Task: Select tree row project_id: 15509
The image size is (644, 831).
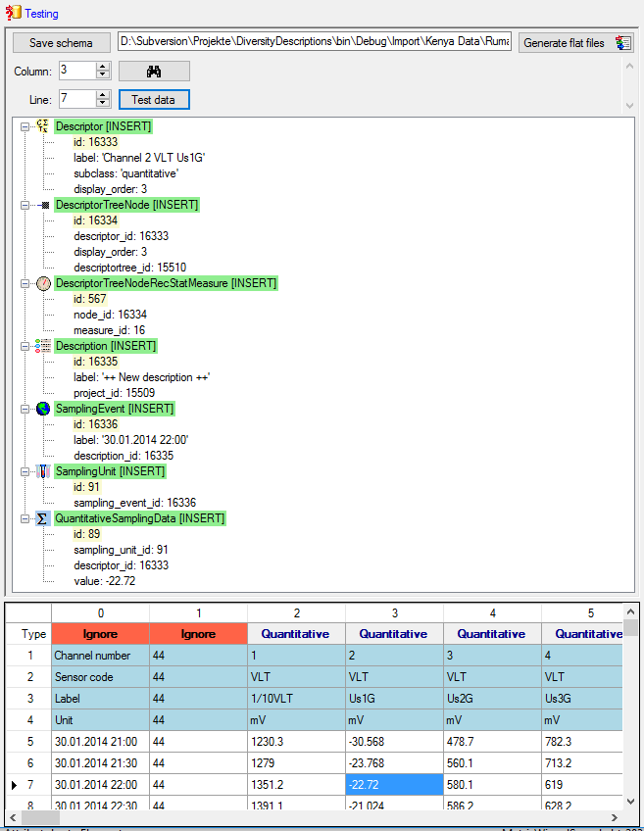Action: pyautogui.click(x=114, y=393)
